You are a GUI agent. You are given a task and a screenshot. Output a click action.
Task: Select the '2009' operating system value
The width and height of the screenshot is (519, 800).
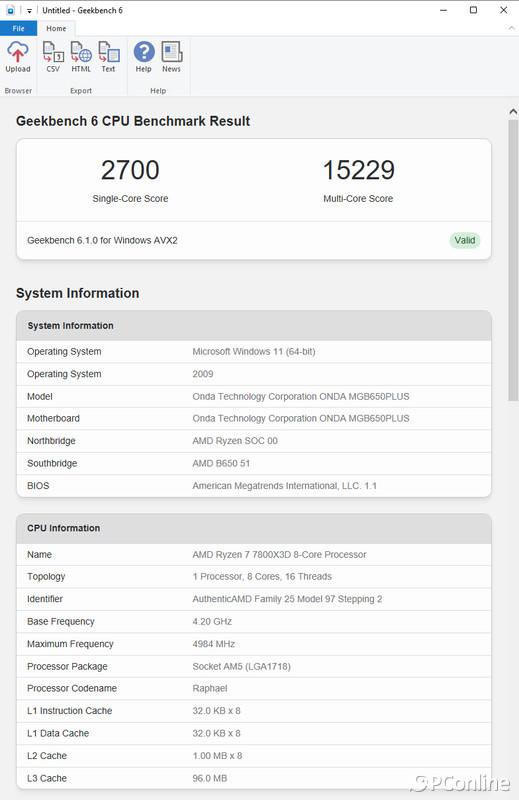(x=203, y=374)
